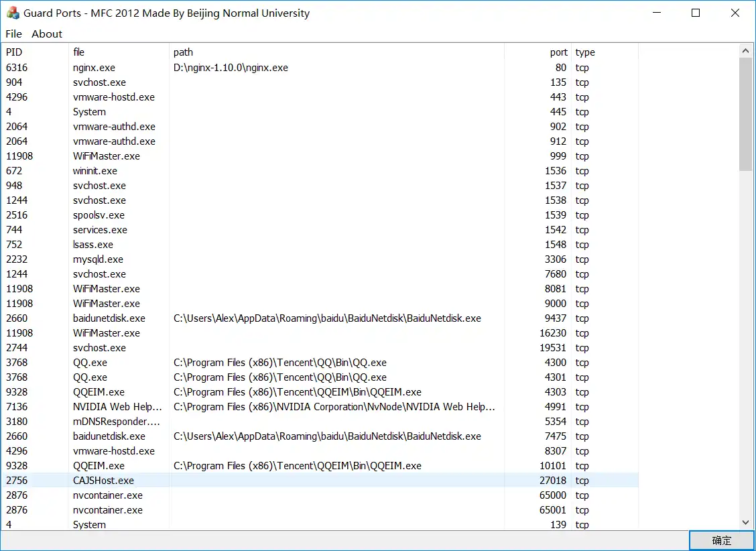Open the About menu
Image resolution: width=756 pixels, height=551 pixels.
coord(47,34)
